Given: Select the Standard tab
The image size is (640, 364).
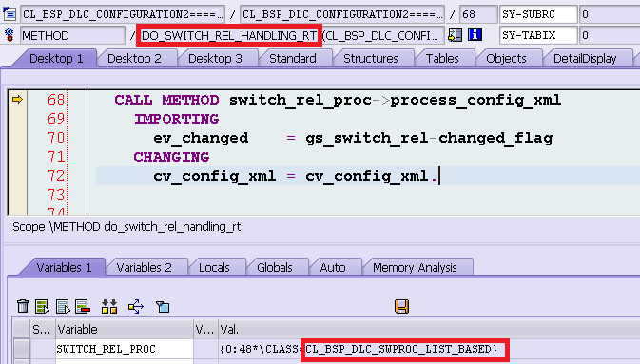Looking at the screenshot, I should (293, 58).
